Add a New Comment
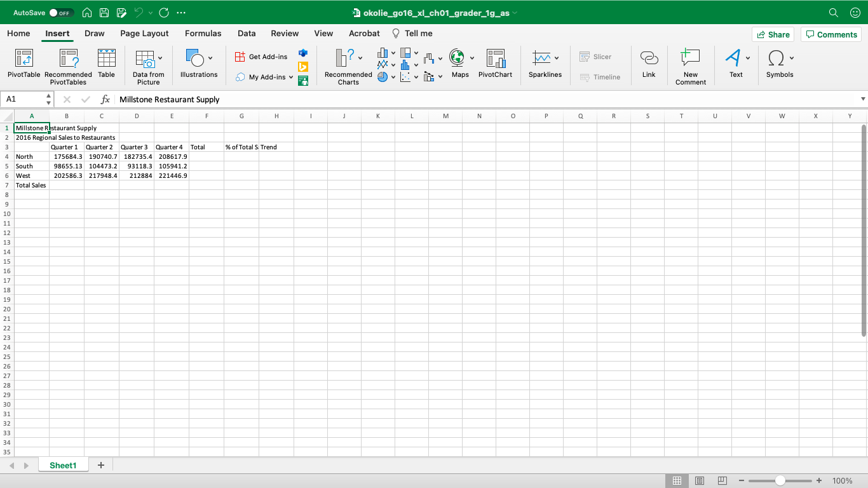The height and width of the screenshot is (488, 868). click(x=691, y=67)
